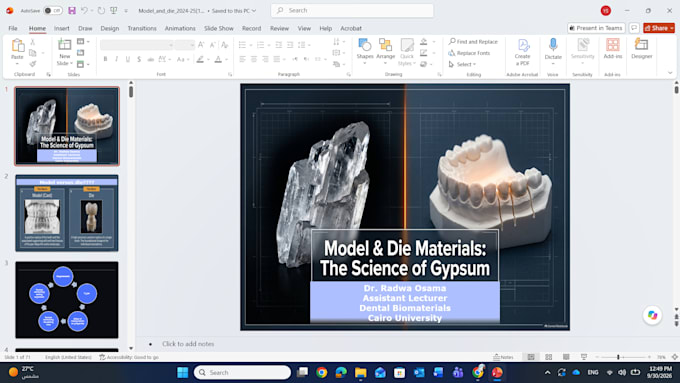The image size is (680, 383).
Task: Click the Windows Start button
Action: (183, 373)
